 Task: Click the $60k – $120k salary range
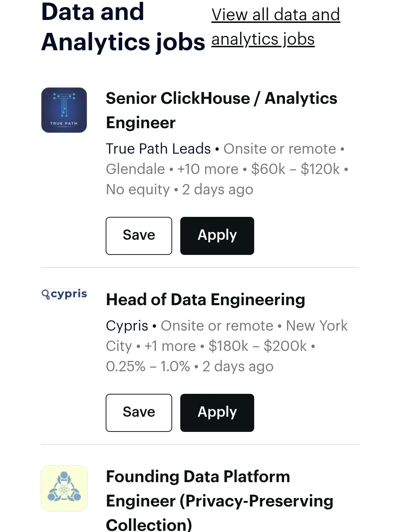[295, 169]
